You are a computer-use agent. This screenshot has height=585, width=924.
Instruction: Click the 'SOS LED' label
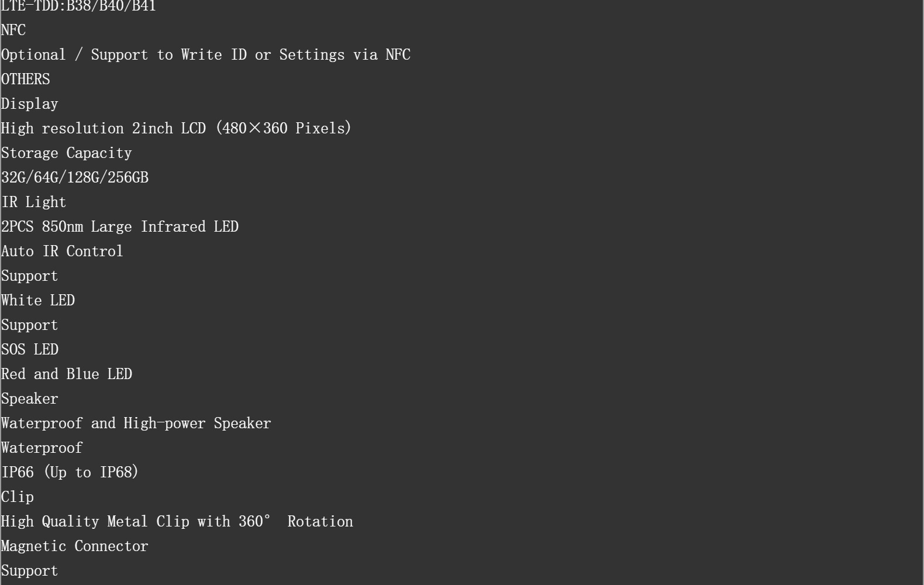tap(30, 349)
